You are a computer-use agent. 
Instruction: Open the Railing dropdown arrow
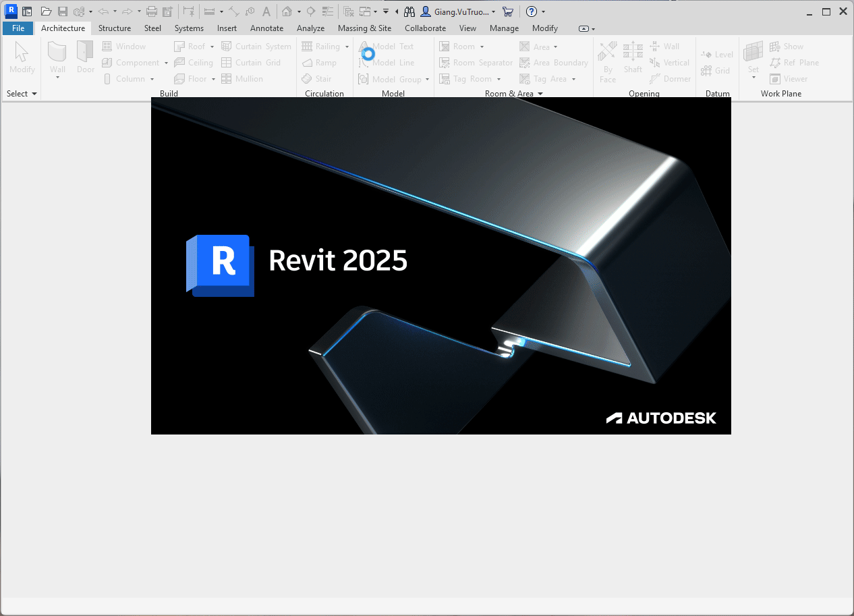coord(347,47)
